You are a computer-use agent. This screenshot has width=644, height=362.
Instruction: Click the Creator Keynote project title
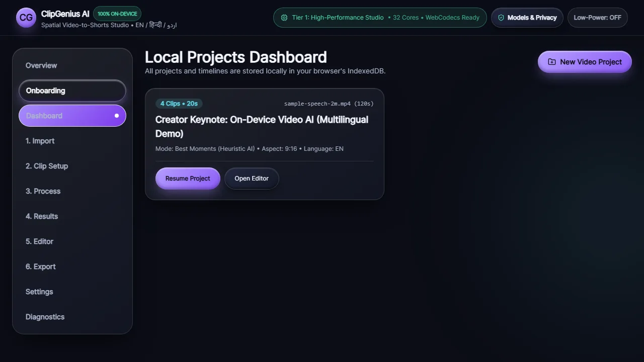pos(262,127)
